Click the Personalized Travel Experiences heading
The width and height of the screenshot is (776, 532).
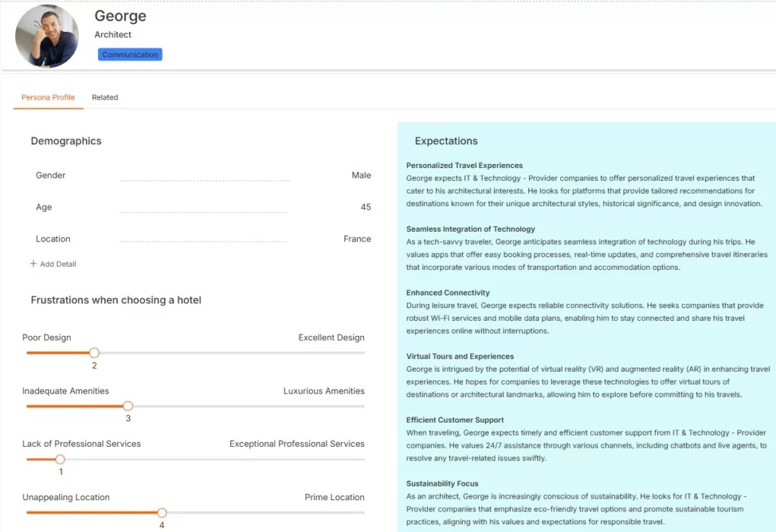click(x=464, y=166)
